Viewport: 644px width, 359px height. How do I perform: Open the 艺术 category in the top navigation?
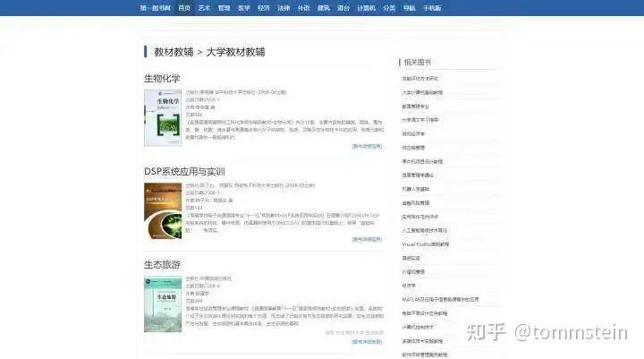tap(204, 8)
